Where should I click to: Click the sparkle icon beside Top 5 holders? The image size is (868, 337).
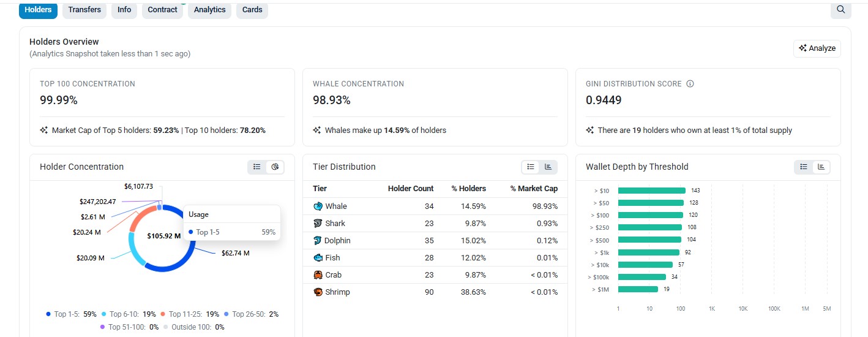pyautogui.click(x=44, y=131)
